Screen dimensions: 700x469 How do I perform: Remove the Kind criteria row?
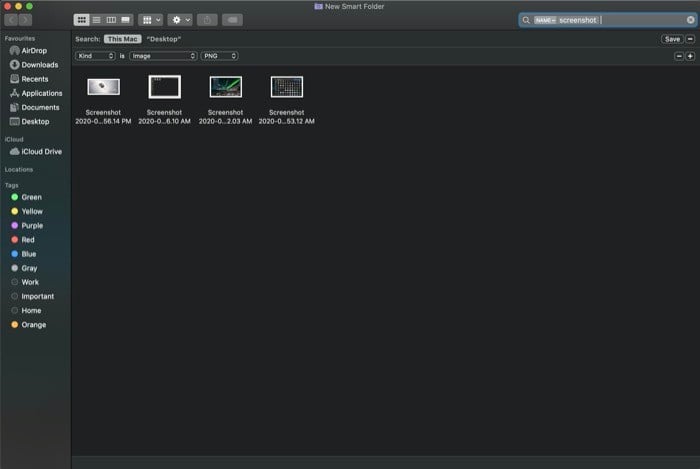679,56
